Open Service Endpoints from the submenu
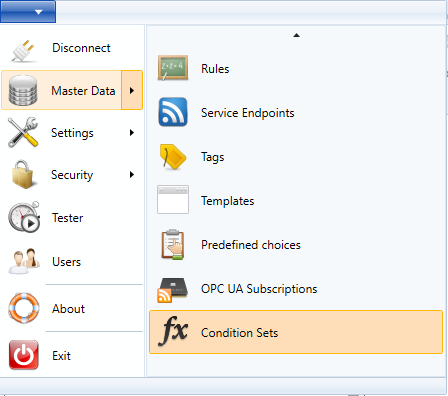 (x=296, y=112)
